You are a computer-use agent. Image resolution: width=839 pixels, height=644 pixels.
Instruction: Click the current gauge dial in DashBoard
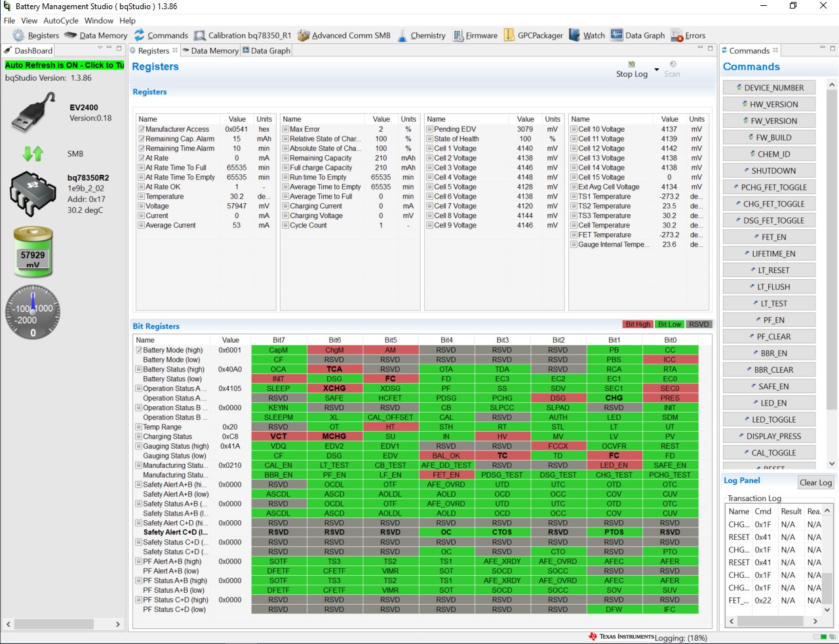tap(33, 313)
